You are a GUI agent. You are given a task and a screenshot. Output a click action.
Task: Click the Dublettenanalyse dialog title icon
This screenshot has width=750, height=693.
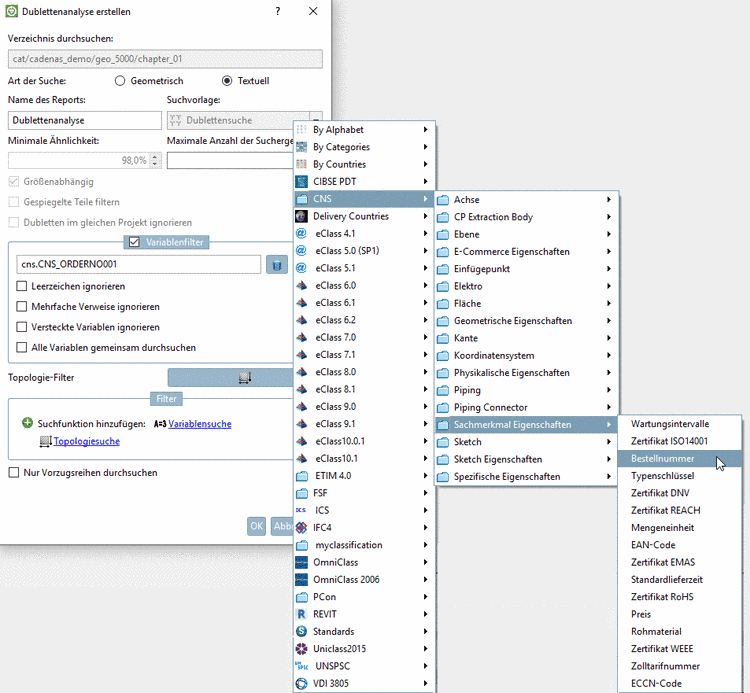(x=11, y=11)
